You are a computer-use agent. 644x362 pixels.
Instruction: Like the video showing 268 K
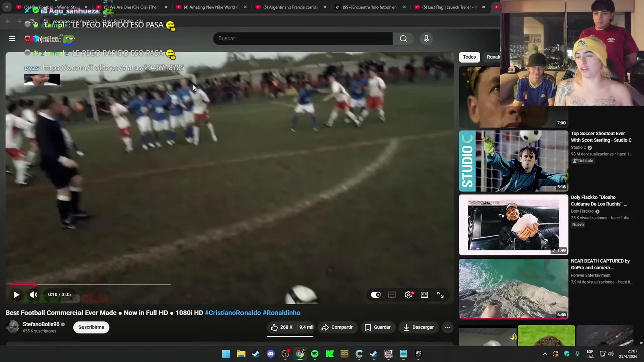click(281, 327)
